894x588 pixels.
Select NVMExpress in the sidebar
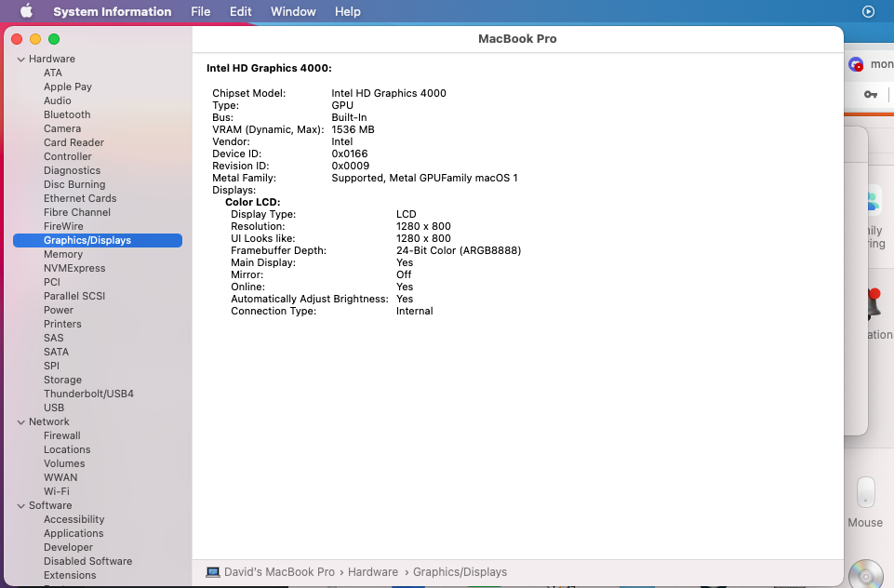(x=74, y=269)
